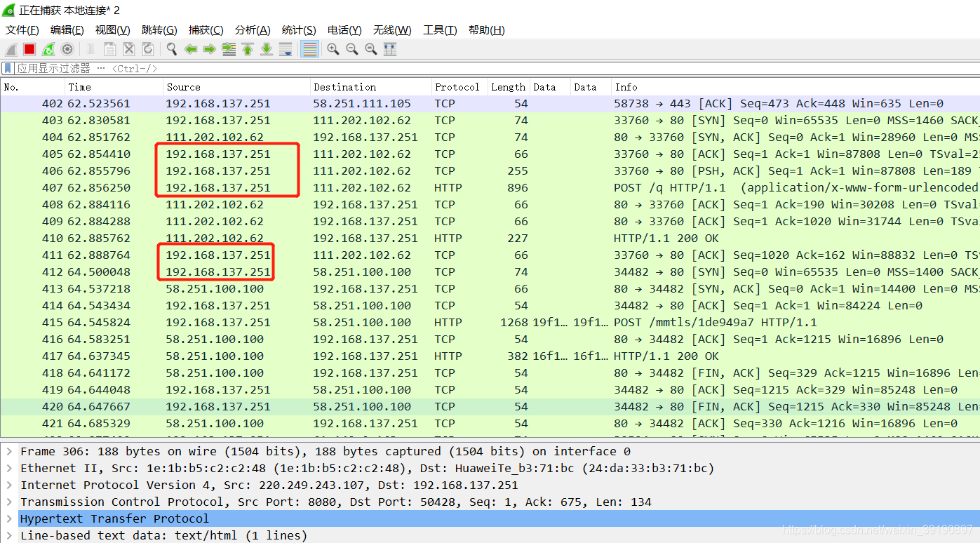980x543 pixels.
Task: Open find packet magnifier icon
Action: pyautogui.click(x=172, y=49)
